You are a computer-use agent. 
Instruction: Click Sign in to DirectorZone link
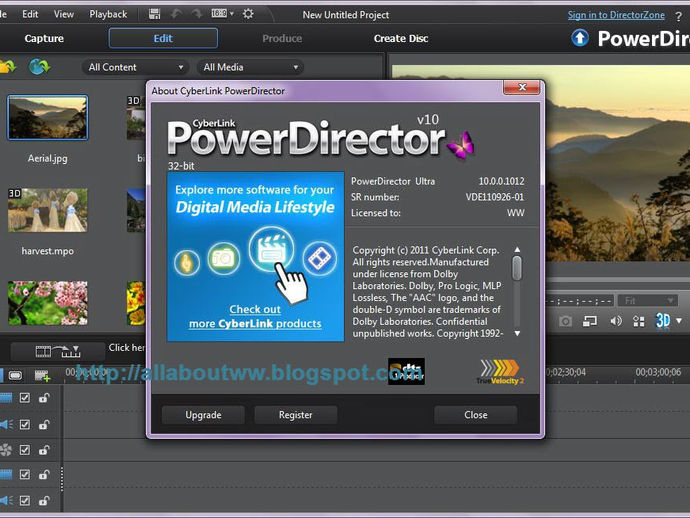tap(616, 15)
